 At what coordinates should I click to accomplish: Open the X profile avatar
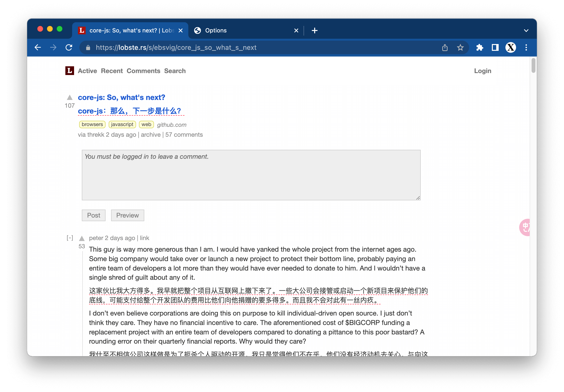(x=511, y=47)
